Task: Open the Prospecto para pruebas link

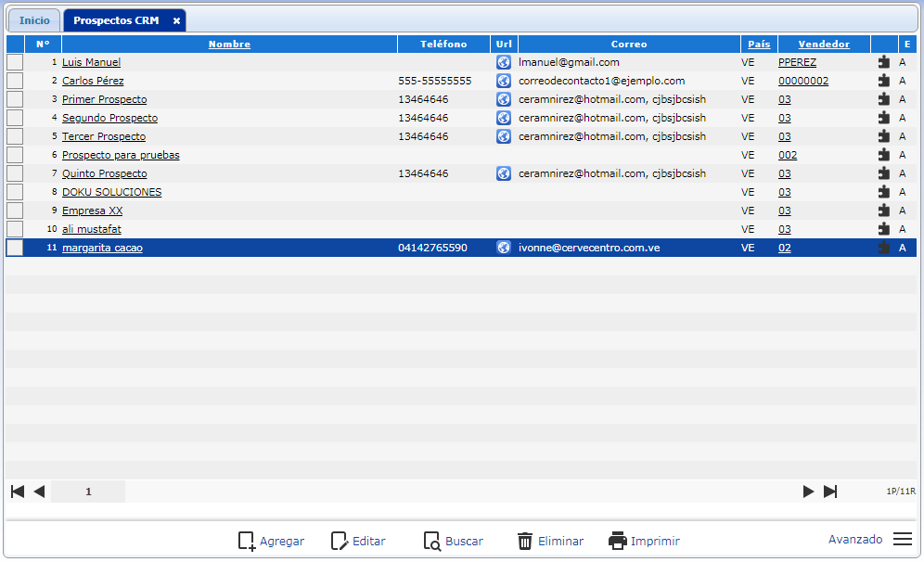Action: click(x=121, y=155)
